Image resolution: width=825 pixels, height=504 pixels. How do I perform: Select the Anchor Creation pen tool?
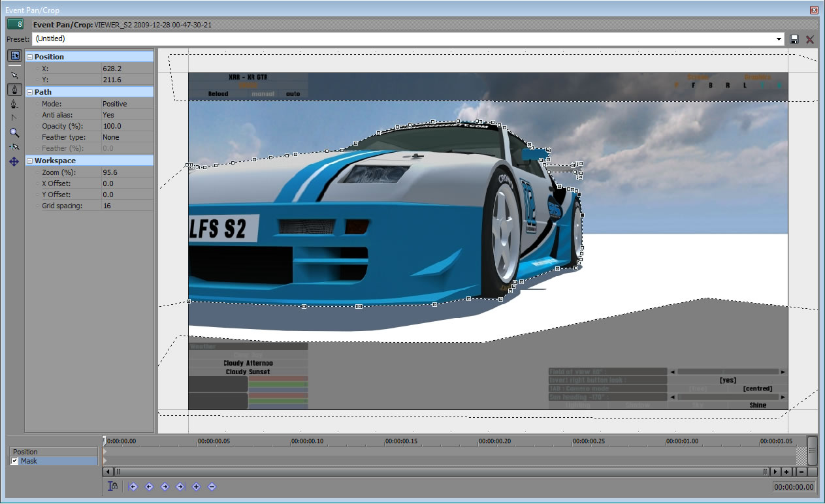coord(14,89)
